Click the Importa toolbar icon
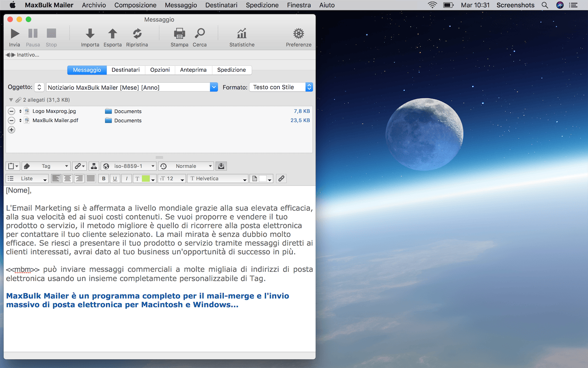The width and height of the screenshot is (588, 368). click(x=90, y=34)
